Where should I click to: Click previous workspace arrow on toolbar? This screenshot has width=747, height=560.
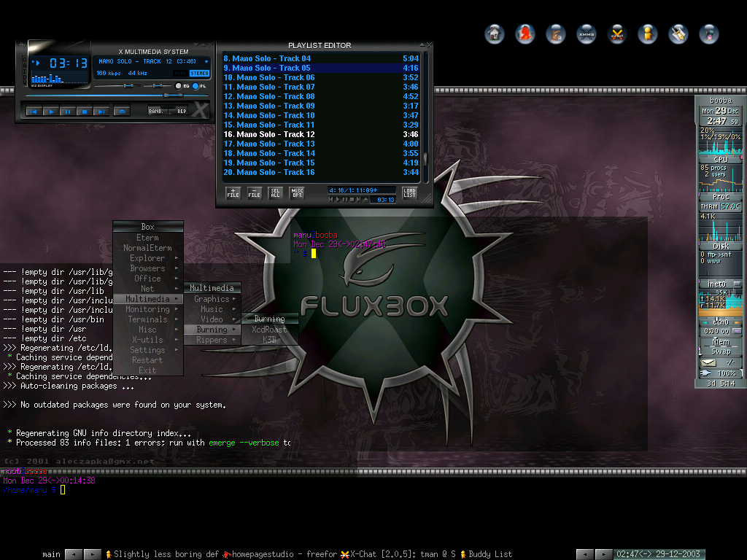(74, 554)
